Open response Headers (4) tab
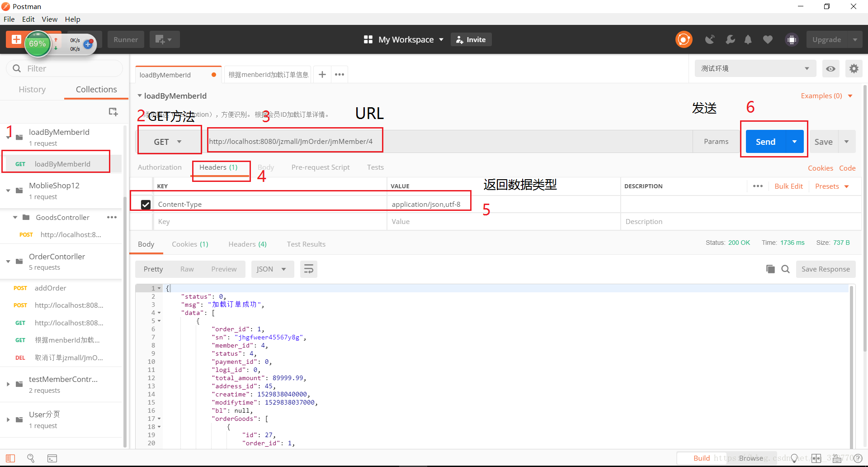The height and width of the screenshot is (467, 868). [247, 244]
